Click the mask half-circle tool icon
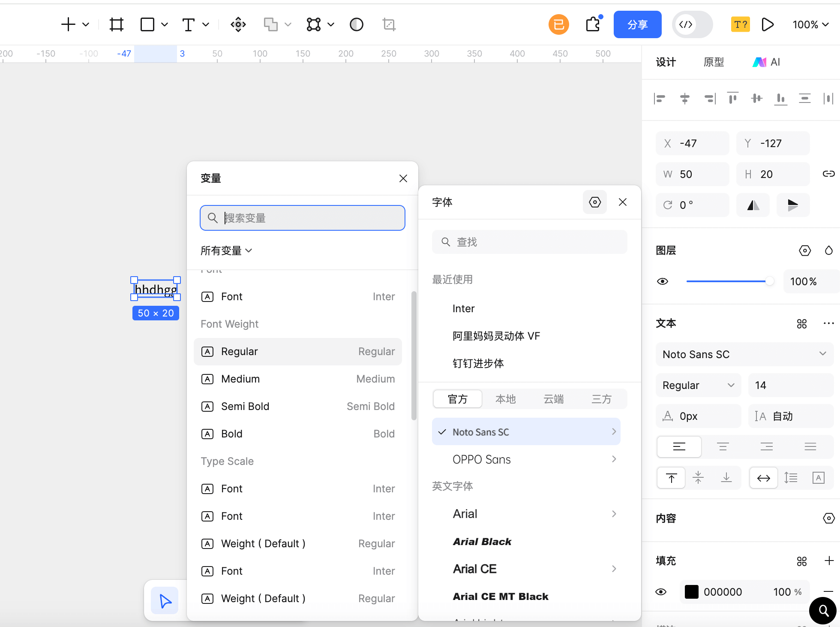 tap(356, 24)
